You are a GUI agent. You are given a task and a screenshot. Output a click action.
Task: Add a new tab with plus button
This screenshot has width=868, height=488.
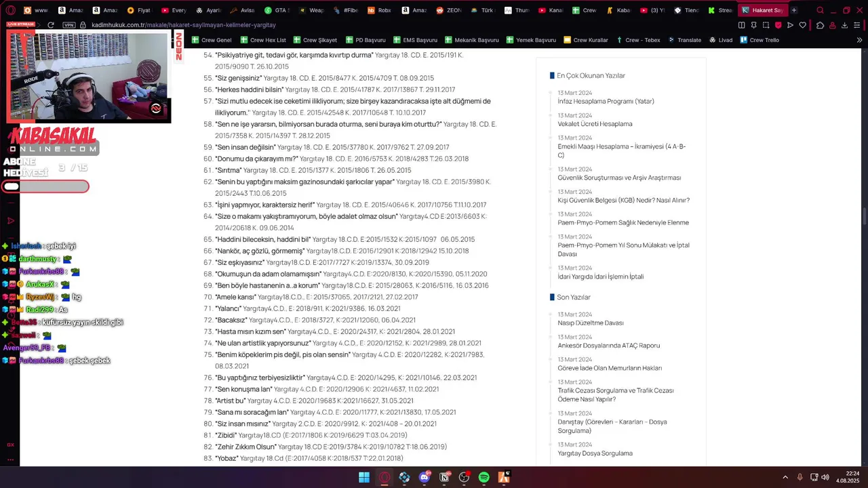(x=794, y=10)
